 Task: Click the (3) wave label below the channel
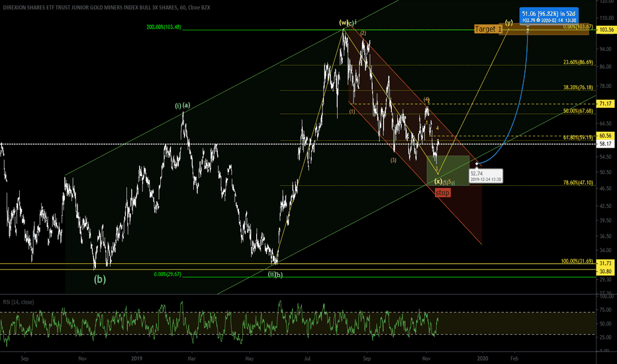point(393,160)
